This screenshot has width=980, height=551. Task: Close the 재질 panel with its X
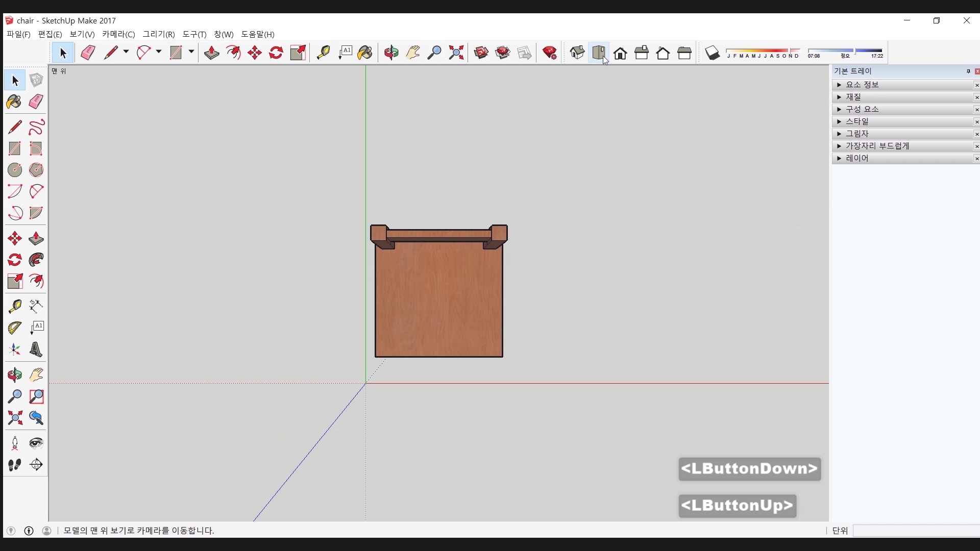(x=976, y=97)
